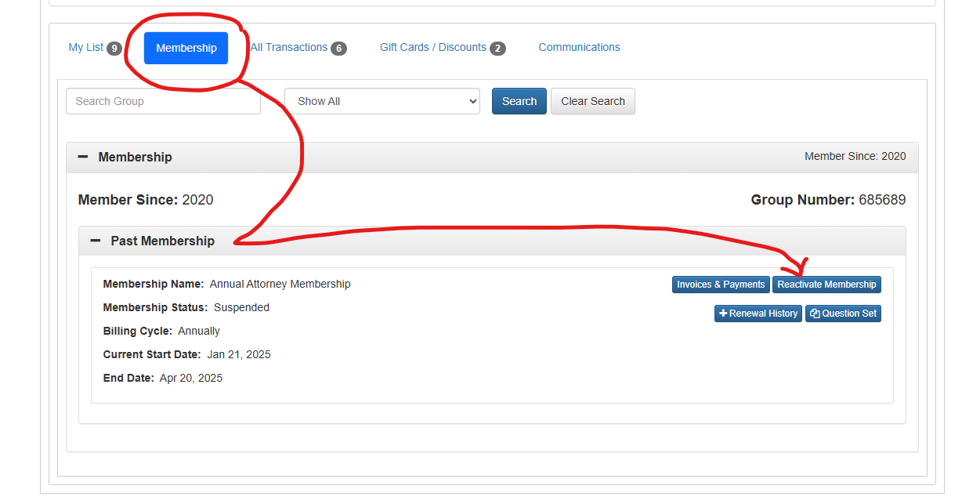Focus the Search Group text field

pyautogui.click(x=163, y=101)
